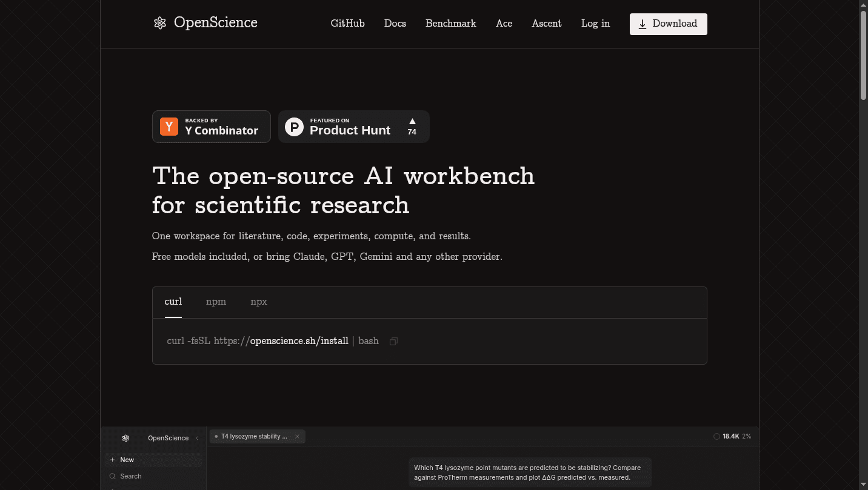Click the OpenScience atom logo icon in header
The image size is (868, 490).
(x=160, y=23)
